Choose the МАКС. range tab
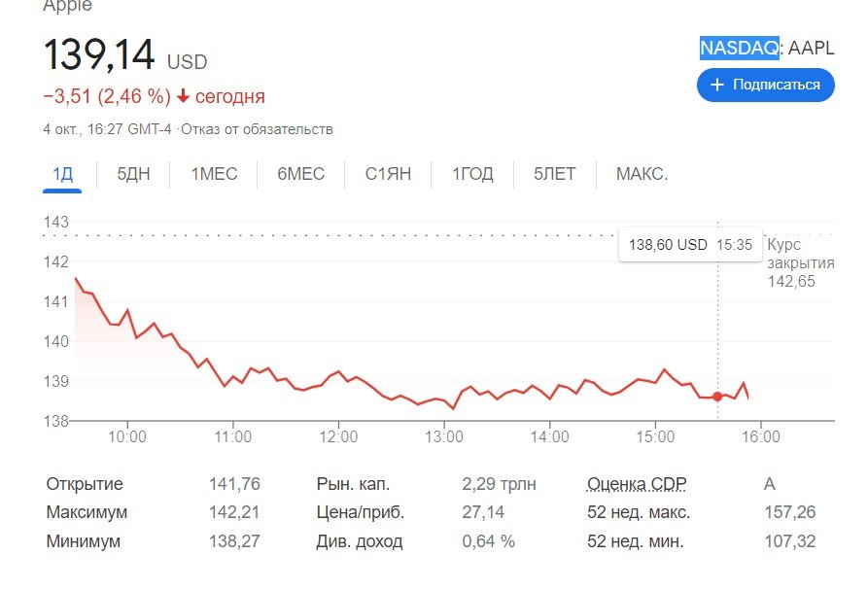This screenshot has width=868, height=590. click(x=642, y=175)
